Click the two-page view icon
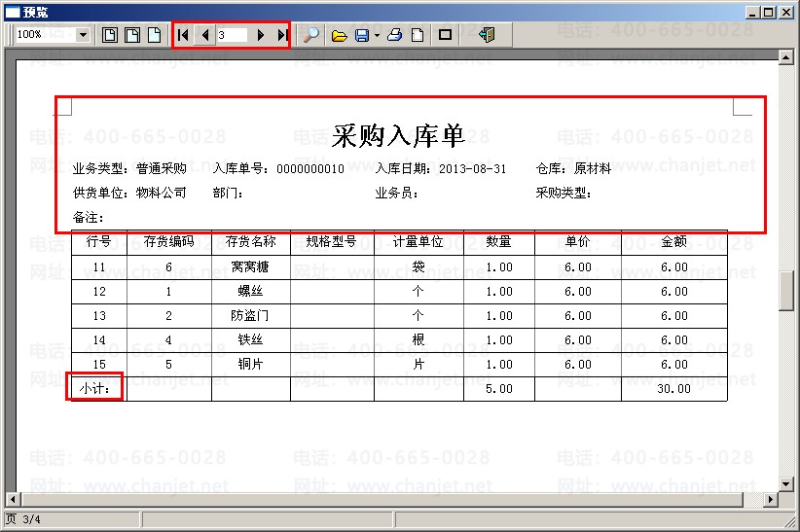This screenshot has width=800, height=532. [x=132, y=35]
